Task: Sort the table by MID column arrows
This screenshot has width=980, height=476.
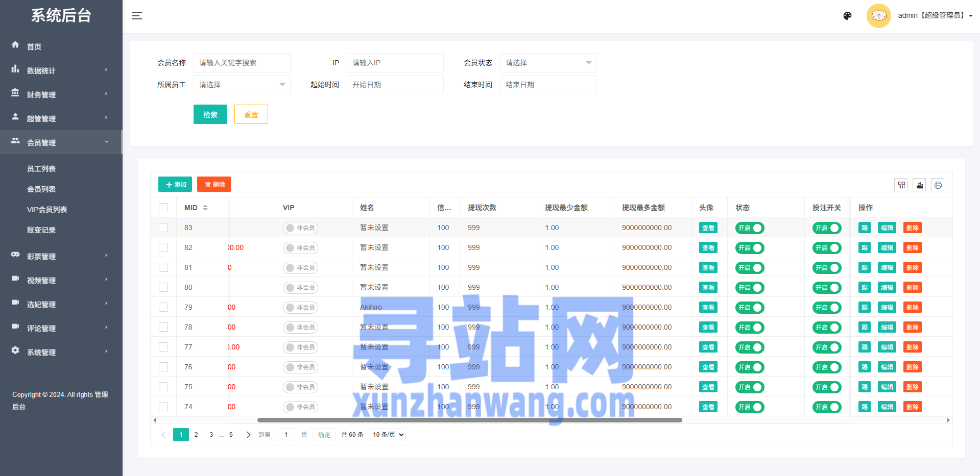Action: [x=205, y=208]
